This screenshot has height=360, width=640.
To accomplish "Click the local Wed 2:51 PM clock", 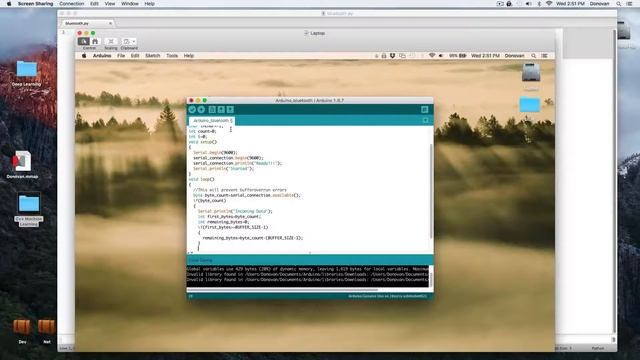I will (x=570, y=4).
